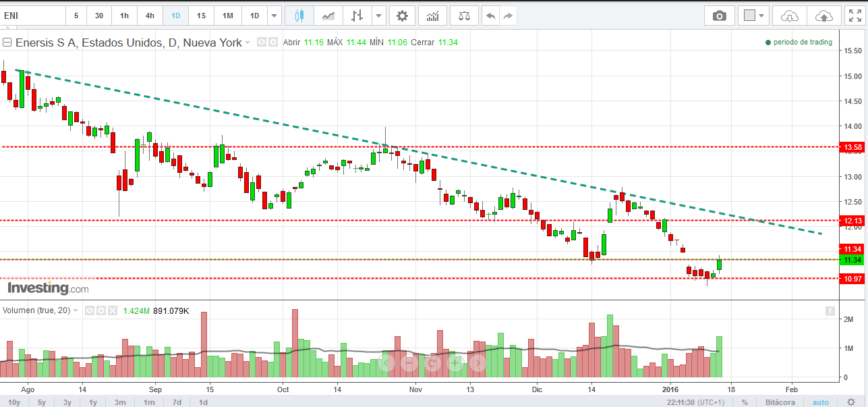
Task: Select the candlestick chart type icon
Action: [x=299, y=16]
